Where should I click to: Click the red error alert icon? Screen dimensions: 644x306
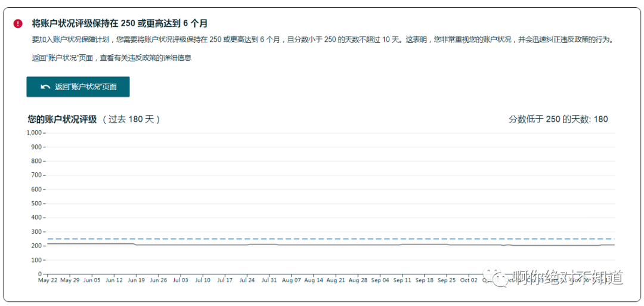[18, 23]
